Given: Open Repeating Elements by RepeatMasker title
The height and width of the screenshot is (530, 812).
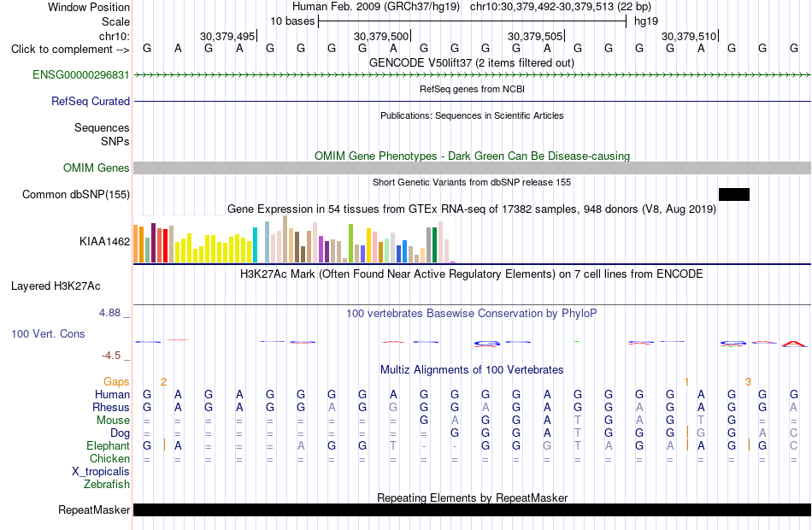Looking at the screenshot, I should tap(472, 498).
